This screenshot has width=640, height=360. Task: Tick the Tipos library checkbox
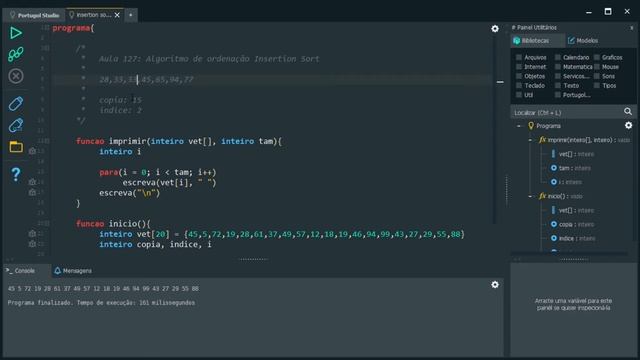coord(597,85)
